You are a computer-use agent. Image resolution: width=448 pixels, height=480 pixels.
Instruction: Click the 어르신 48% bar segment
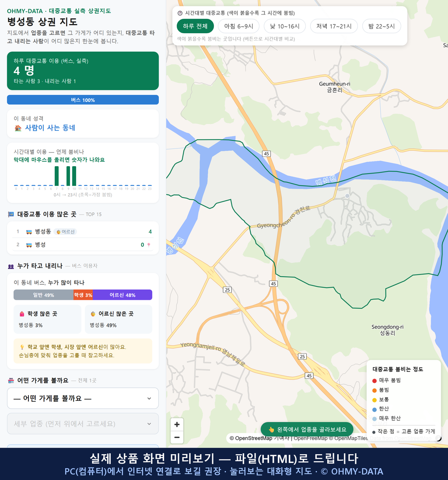coord(122,295)
